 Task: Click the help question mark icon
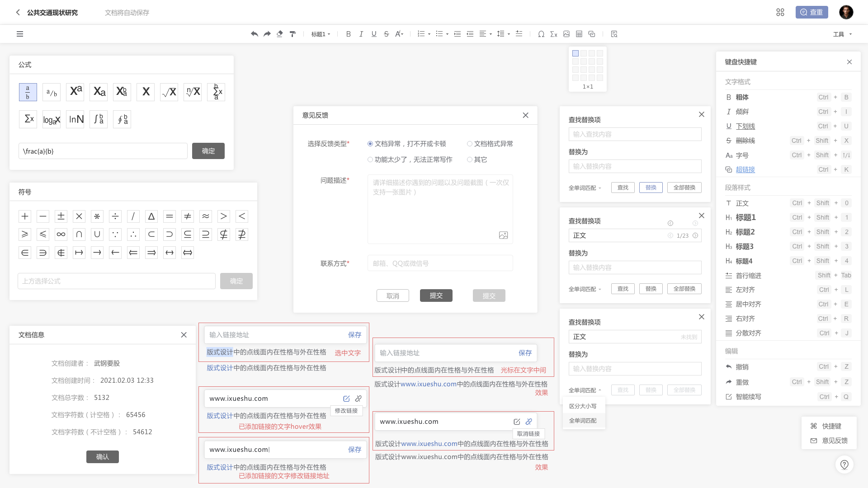pyautogui.click(x=844, y=465)
